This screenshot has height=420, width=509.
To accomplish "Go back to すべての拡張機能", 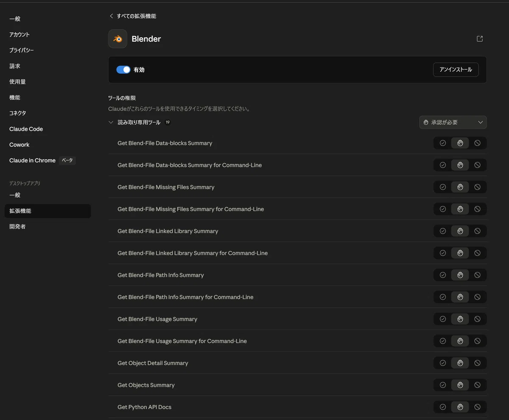I will 136,16.
